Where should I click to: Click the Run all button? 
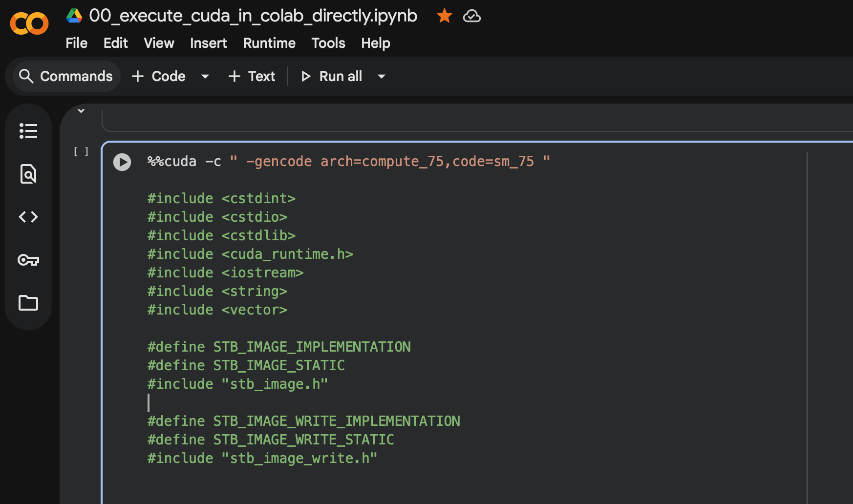click(332, 76)
